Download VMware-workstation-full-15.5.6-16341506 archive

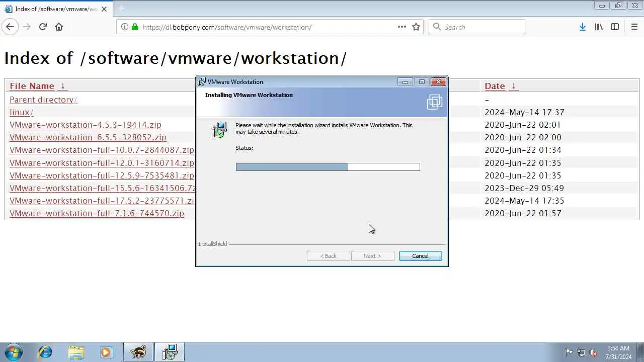click(x=102, y=188)
